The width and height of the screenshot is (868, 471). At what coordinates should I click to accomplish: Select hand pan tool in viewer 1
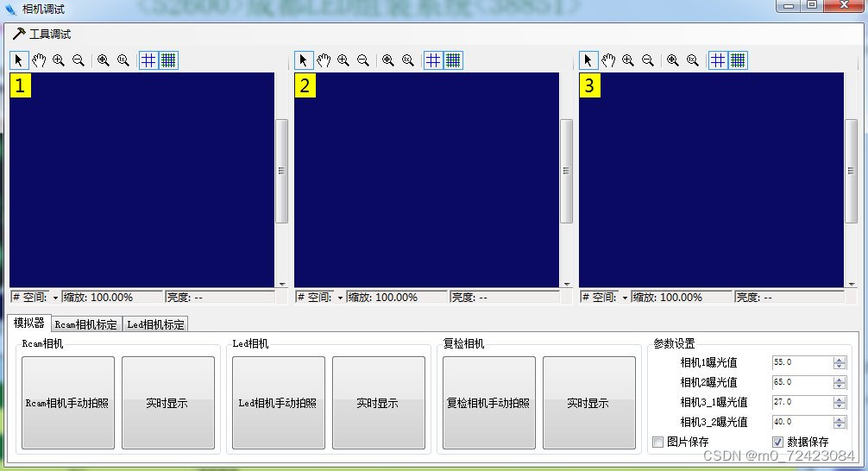pyautogui.click(x=39, y=60)
